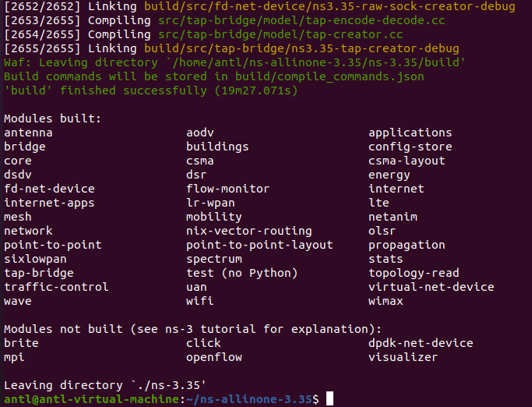532x407 pixels.
Task: Select 'tap-bridge' in modules built list
Action: pyautogui.click(x=39, y=273)
